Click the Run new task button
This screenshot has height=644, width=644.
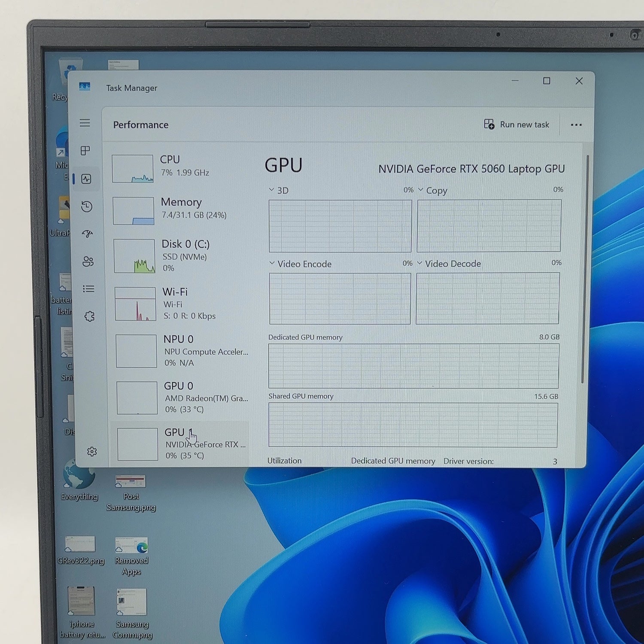[516, 125]
